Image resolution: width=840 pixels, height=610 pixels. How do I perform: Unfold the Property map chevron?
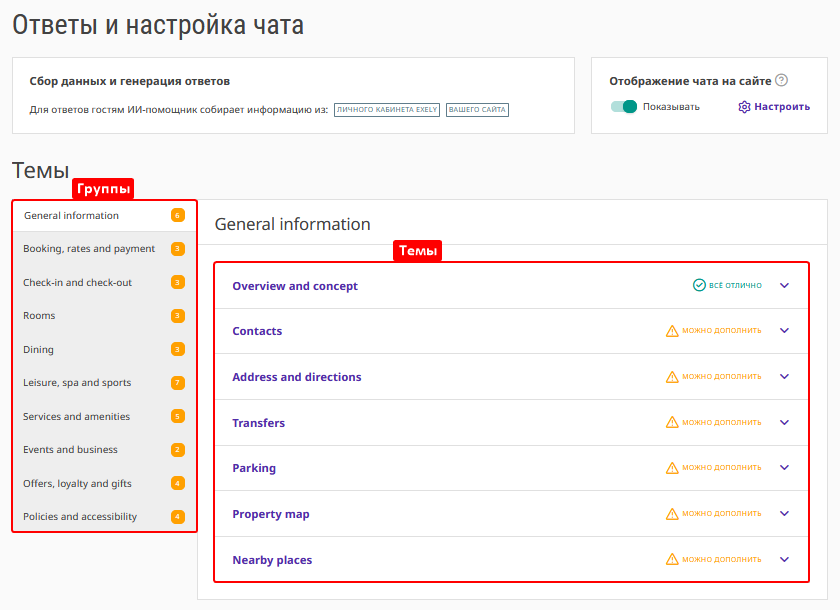pyautogui.click(x=784, y=514)
